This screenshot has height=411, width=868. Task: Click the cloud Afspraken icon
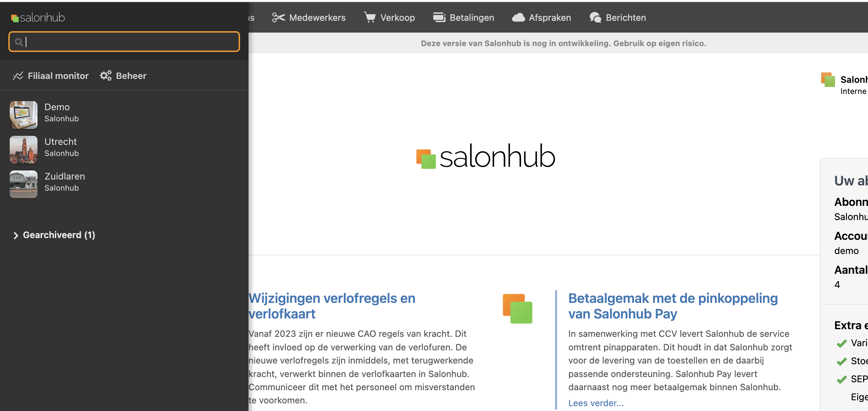point(518,17)
